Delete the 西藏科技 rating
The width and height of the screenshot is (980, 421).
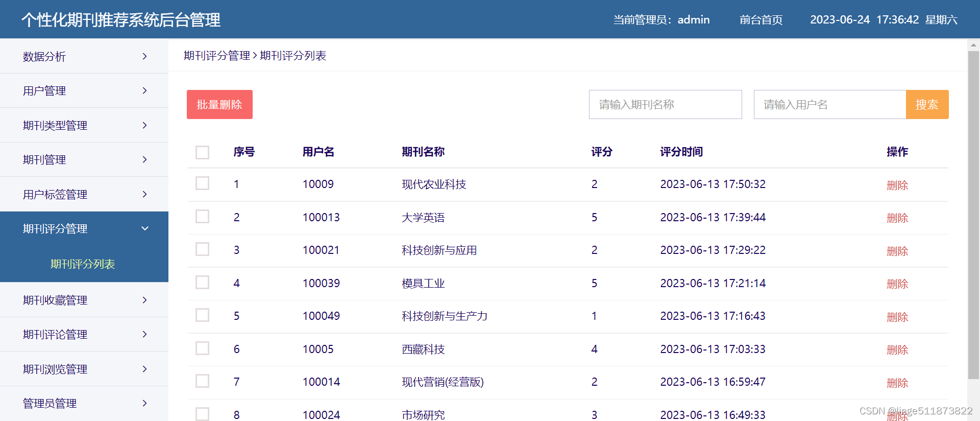click(x=897, y=350)
